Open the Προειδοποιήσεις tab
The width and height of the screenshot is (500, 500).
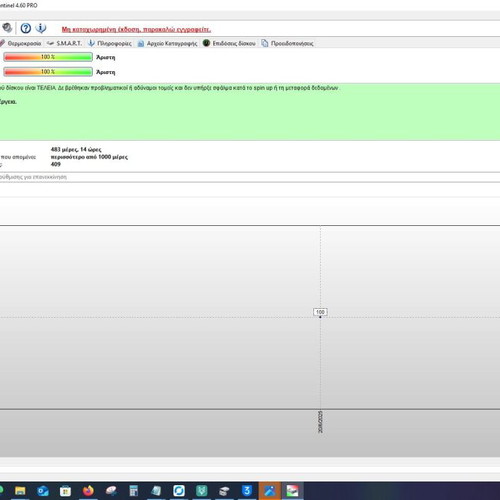(287, 43)
